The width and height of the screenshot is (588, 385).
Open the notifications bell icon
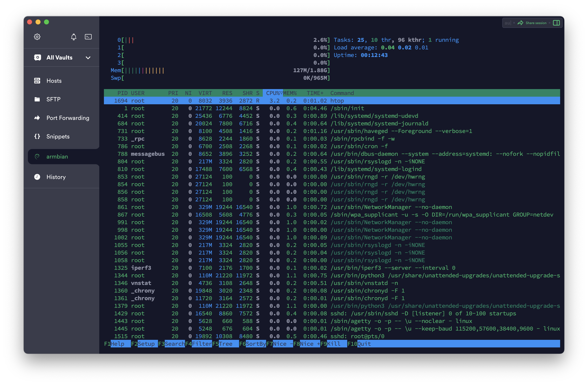74,37
